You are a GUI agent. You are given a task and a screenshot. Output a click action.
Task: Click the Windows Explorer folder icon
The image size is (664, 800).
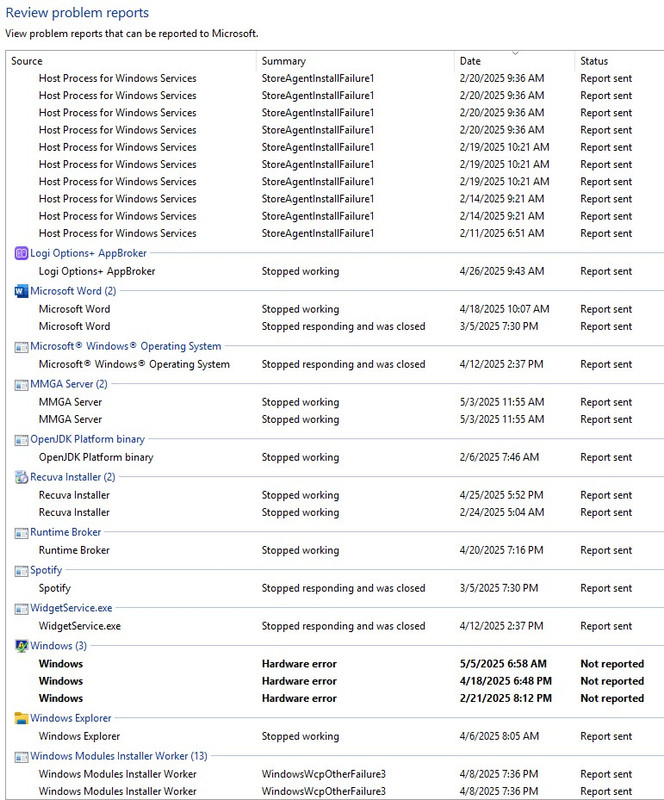point(21,718)
